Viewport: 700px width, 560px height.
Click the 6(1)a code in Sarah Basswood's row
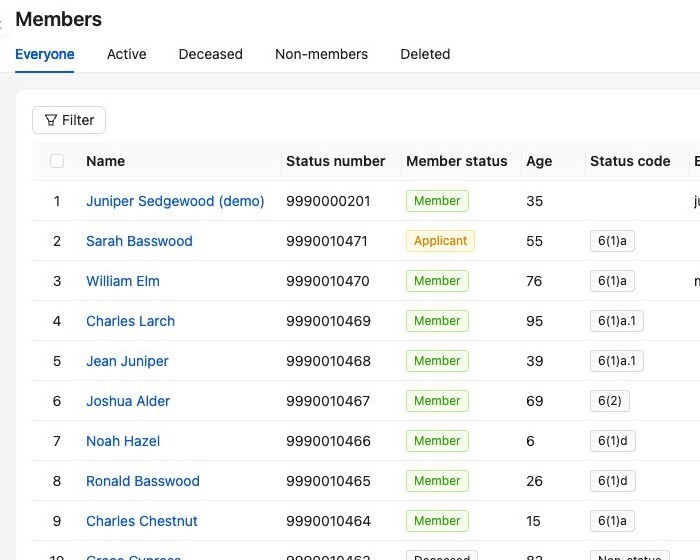(612, 241)
